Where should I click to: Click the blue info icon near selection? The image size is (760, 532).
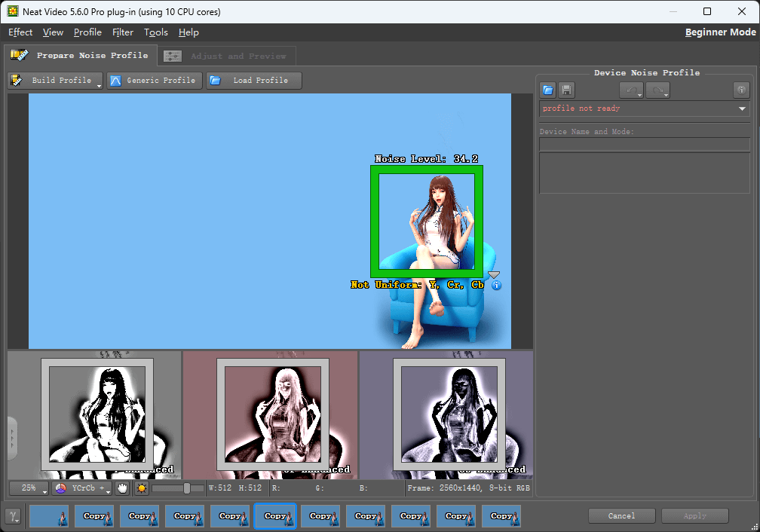495,286
